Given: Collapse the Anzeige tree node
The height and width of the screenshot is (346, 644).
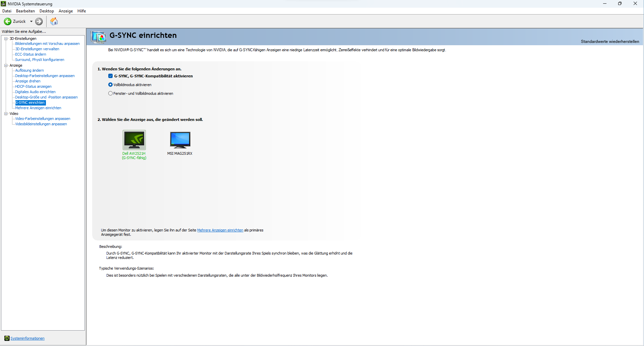Looking at the screenshot, I should point(6,65).
